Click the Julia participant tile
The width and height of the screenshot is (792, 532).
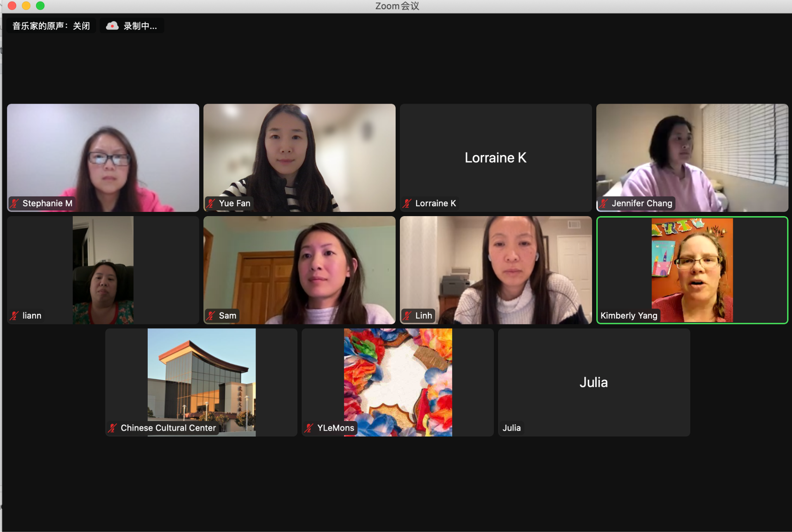pyautogui.click(x=594, y=382)
